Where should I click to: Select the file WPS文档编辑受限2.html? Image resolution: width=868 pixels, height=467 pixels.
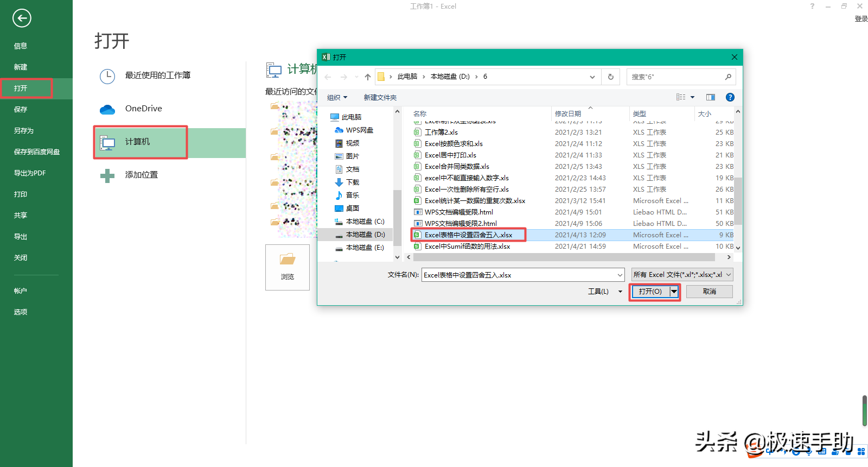click(461, 224)
